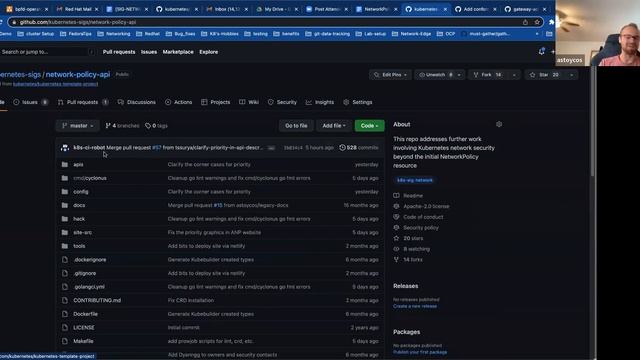Open the docs folder icon

tap(64, 205)
